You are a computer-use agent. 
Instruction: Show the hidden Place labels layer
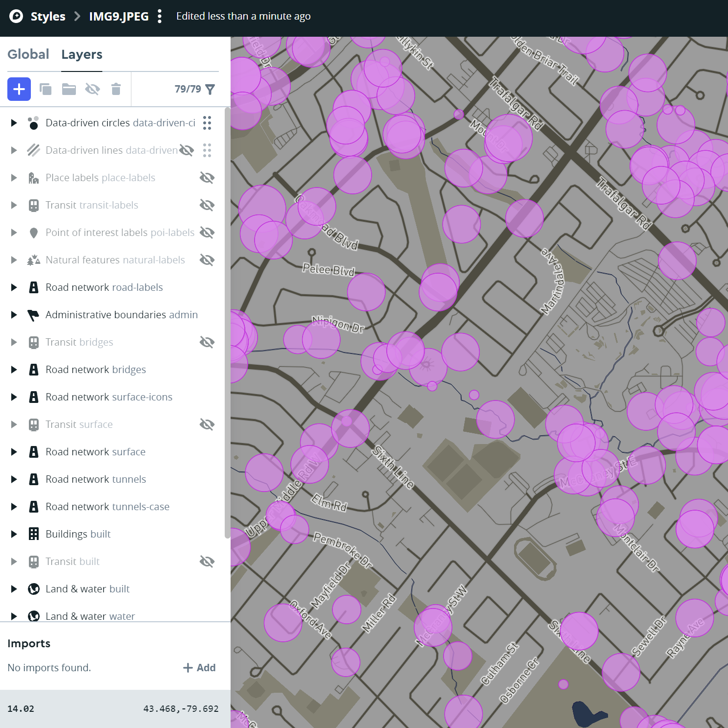(x=207, y=177)
